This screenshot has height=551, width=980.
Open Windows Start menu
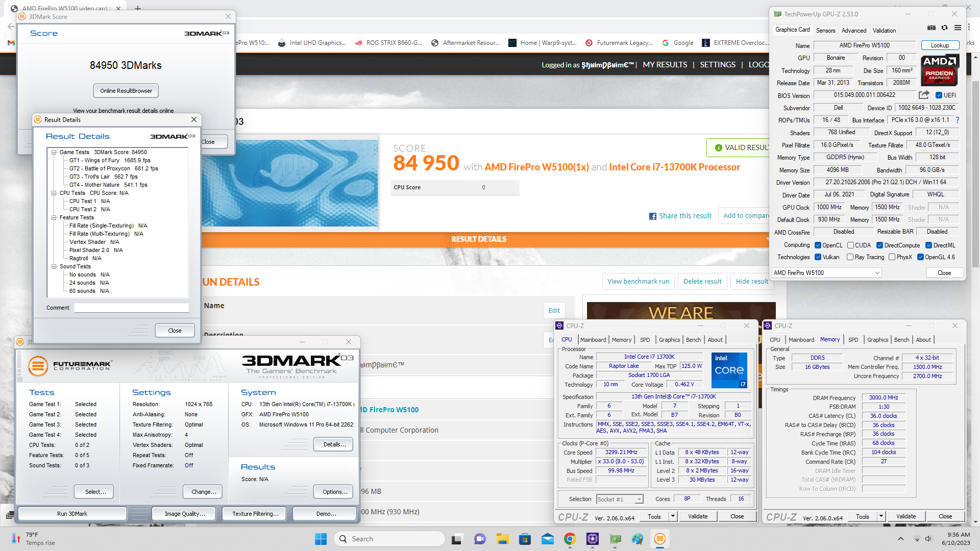(321, 539)
